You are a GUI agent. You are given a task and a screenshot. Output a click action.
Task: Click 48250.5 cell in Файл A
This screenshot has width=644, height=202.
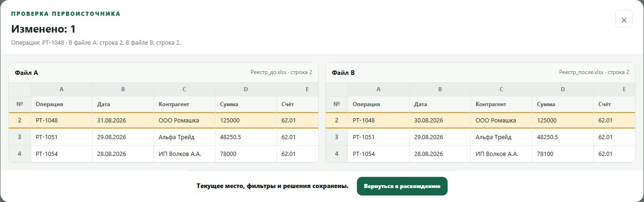(246, 137)
